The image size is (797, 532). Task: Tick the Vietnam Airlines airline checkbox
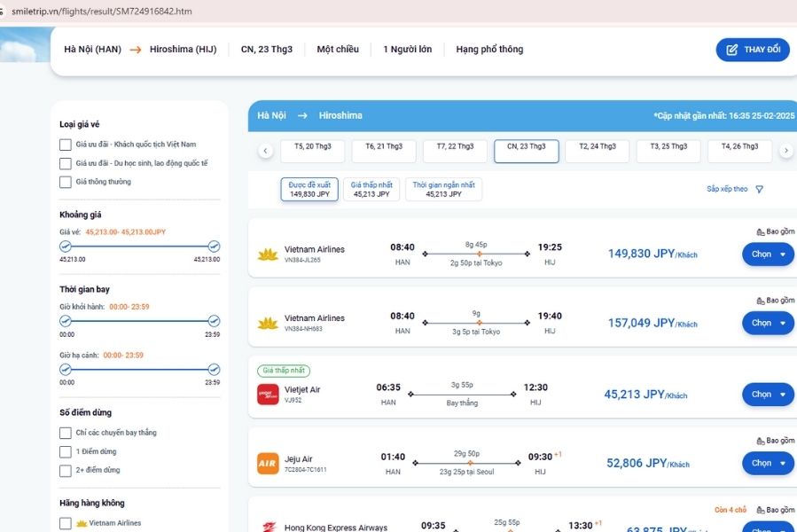[65, 523]
